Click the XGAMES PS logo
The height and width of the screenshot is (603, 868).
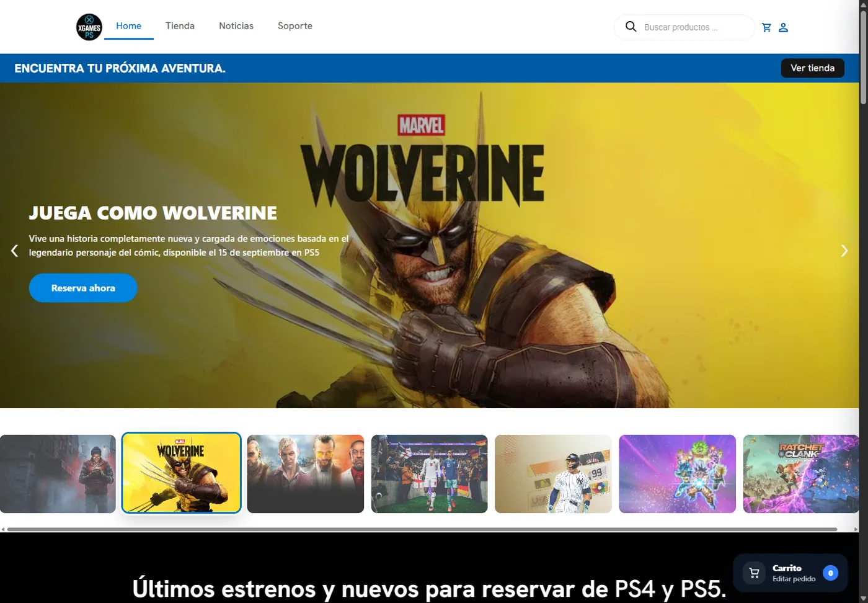tap(89, 27)
